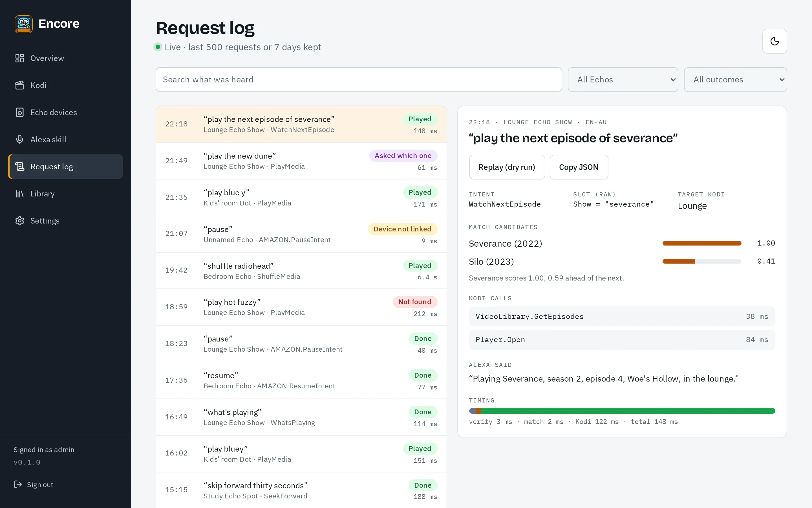This screenshot has width=812, height=508.
Task: Select "skip forward thirty seconds" request
Action: [x=301, y=490]
